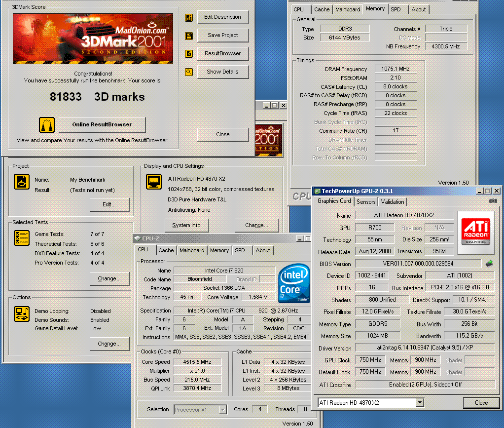504x428 pixels.
Task: Click the Project section document icon
Action: point(22,182)
